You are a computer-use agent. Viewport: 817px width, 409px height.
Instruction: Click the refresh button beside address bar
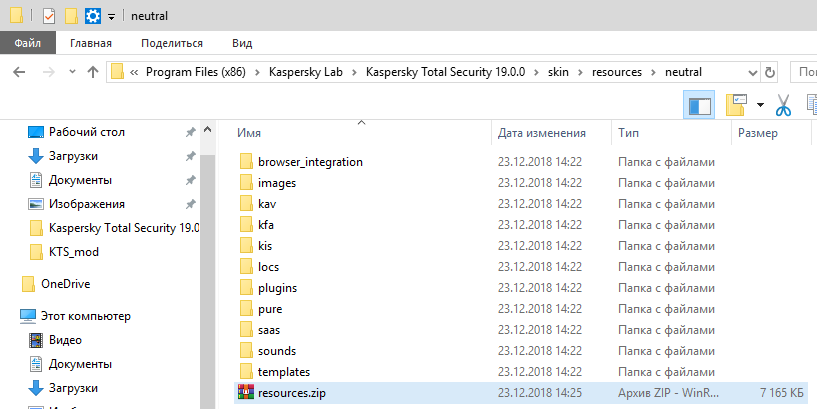tap(769, 72)
